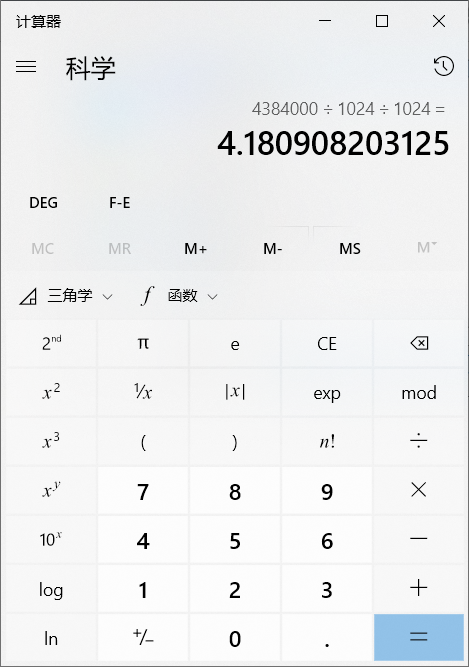The width and height of the screenshot is (469, 667).
Task: Click the plus operator key
Action: [x=419, y=588]
